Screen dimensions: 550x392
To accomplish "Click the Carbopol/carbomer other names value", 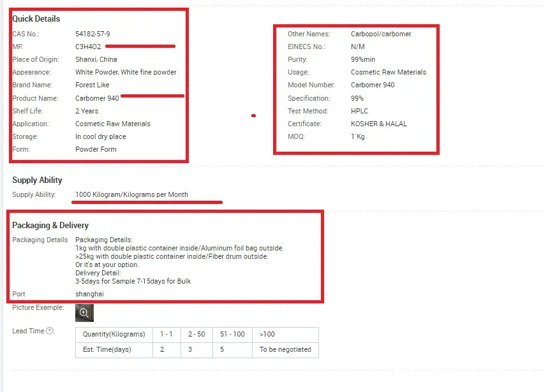I will [381, 34].
